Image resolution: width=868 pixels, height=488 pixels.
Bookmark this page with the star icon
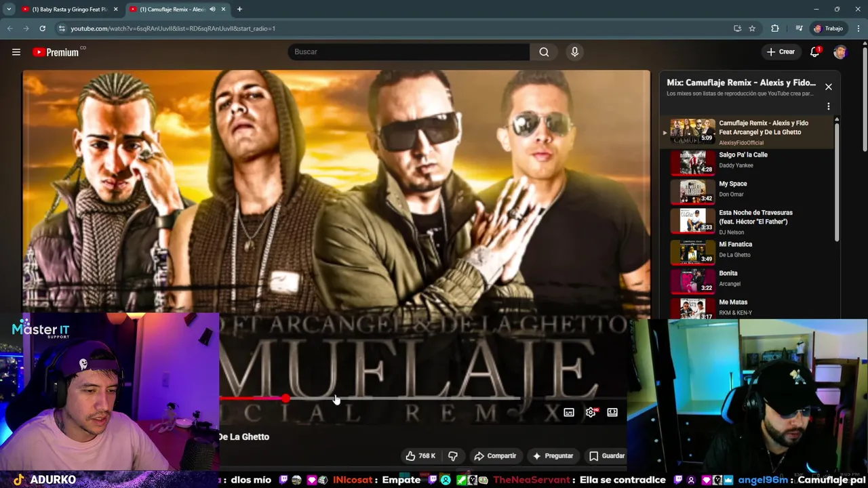[752, 28]
